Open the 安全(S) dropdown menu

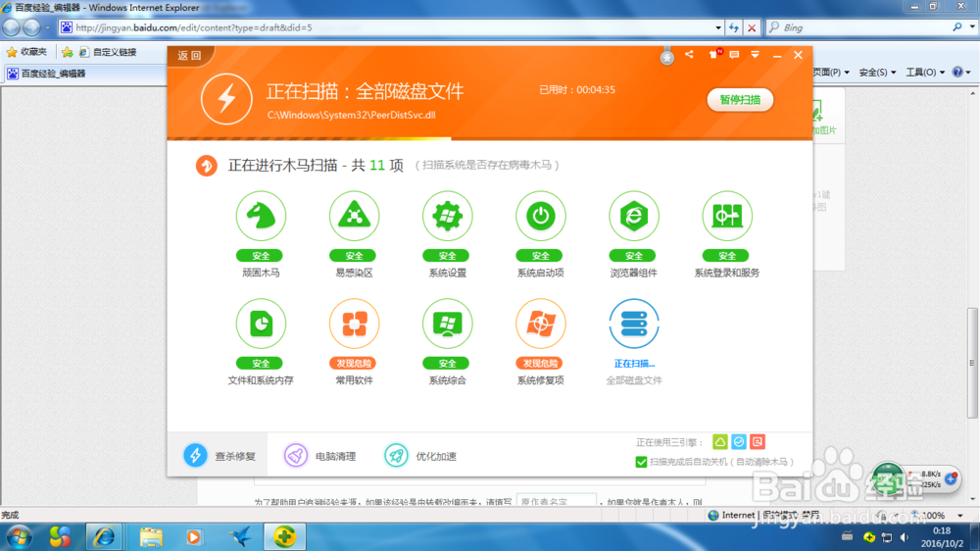(877, 73)
